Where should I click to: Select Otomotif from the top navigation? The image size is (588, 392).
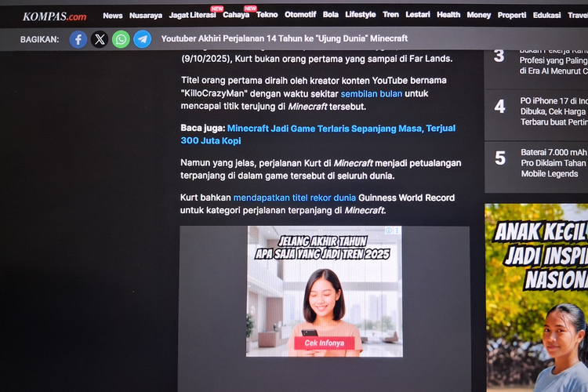click(300, 15)
